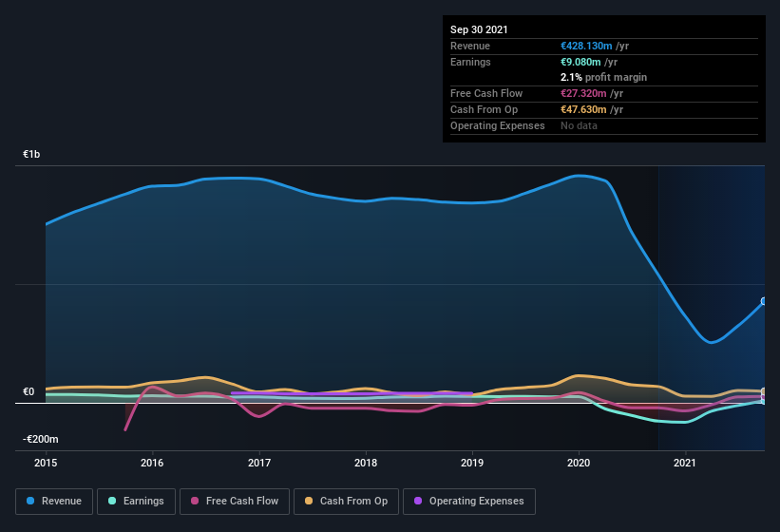Select the 2021 x-axis label
Viewport: 780px width, 532px height.
point(685,463)
